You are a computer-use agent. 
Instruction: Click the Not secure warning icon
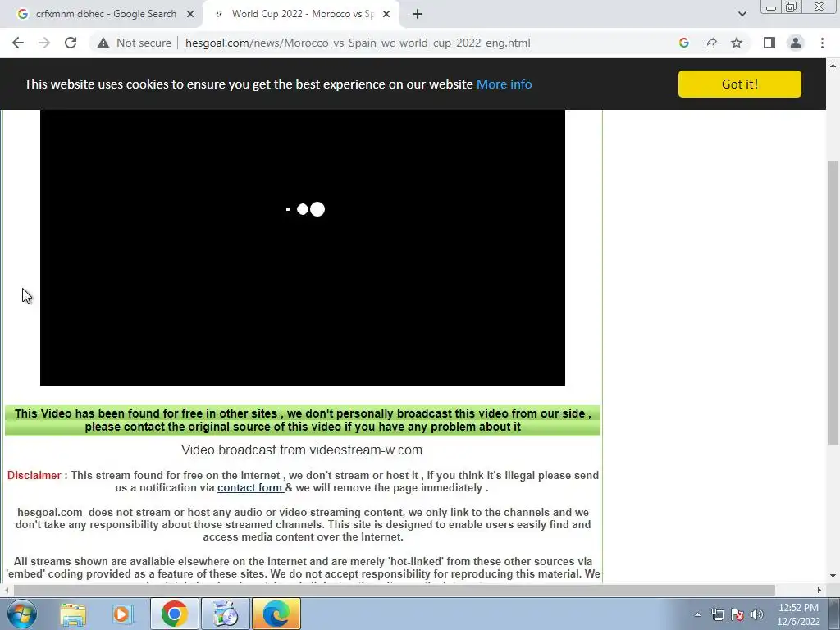tap(103, 43)
